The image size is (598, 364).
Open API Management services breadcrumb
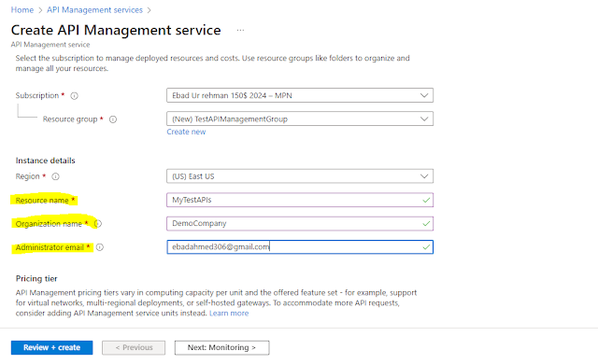coord(94,10)
